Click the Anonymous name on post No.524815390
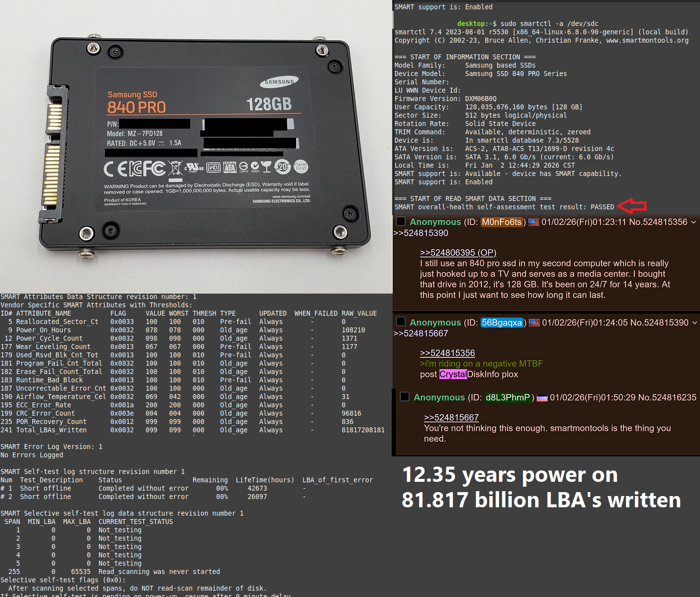The height and width of the screenshot is (597, 700). coord(435,323)
